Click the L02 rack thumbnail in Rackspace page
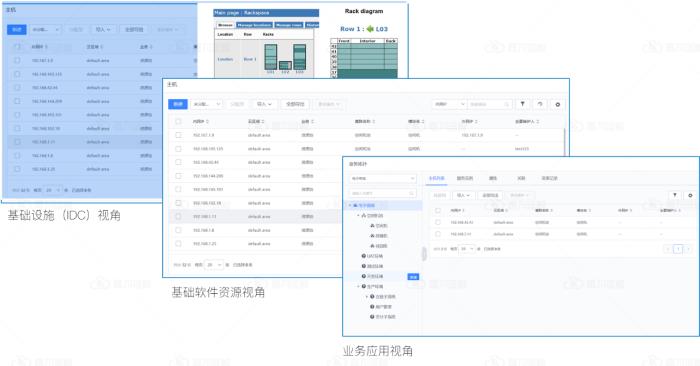Viewport: 700px width, 366px height. (x=285, y=65)
